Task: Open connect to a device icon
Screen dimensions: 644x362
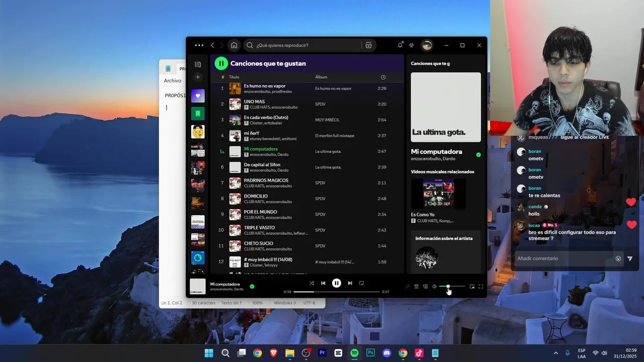Action: click(x=426, y=287)
